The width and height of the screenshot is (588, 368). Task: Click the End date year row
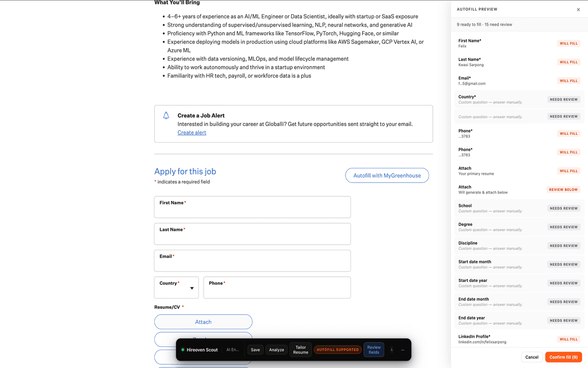click(520, 321)
